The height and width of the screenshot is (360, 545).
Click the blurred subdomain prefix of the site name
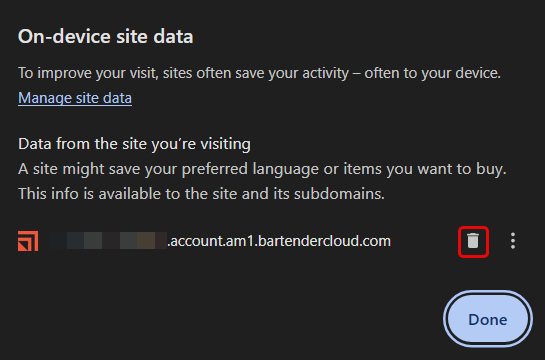108,240
